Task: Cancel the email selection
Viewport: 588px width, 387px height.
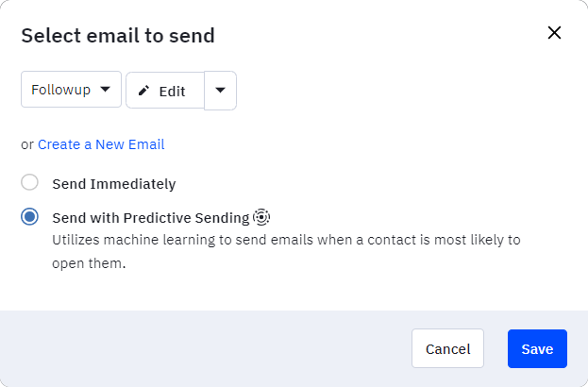Action: click(447, 348)
